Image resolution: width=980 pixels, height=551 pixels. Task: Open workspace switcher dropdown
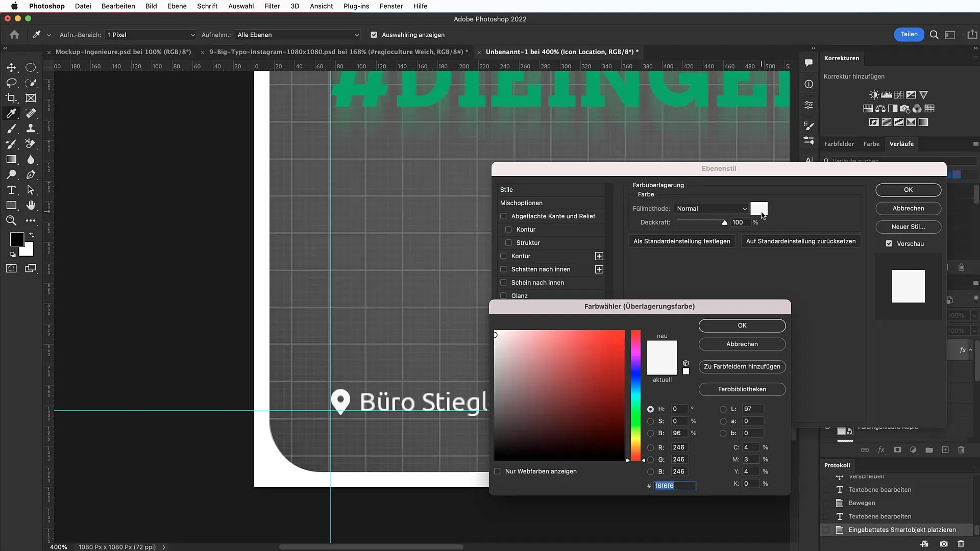click(x=952, y=35)
